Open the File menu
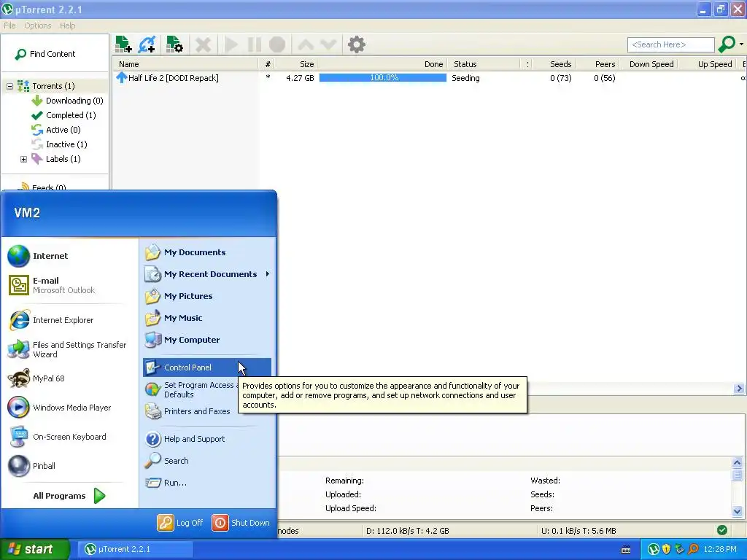This screenshot has width=747, height=560. pyautogui.click(x=9, y=26)
